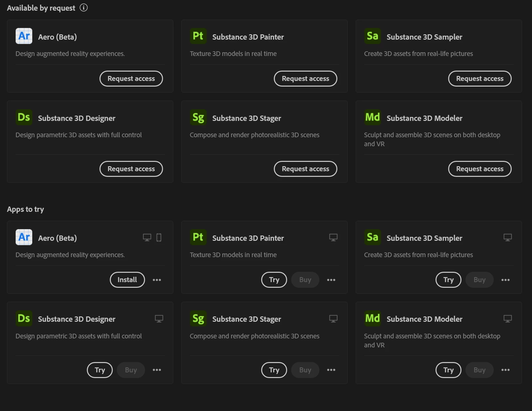
Task: Click the Available by request heading
Action: pos(41,8)
